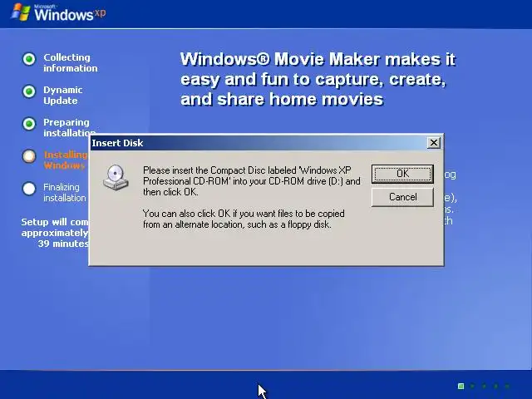Click the bright green progress square indicator
Image resolution: width=532 pixels, height=399 pixels.
(461, 386)
